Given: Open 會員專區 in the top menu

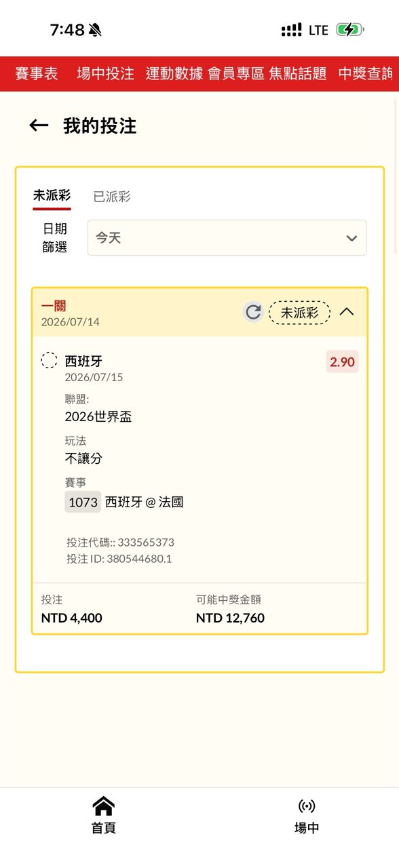Looking at the screenshot, I should click(236, 74).
